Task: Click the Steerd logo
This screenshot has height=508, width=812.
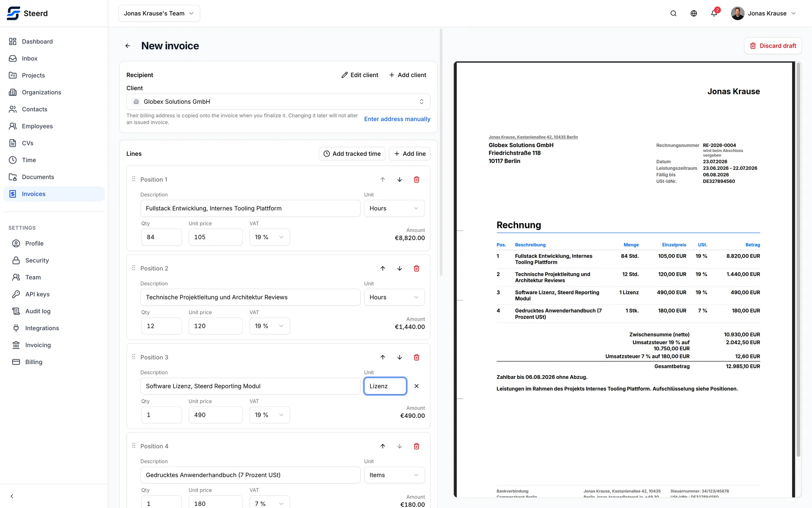Action: pyautogui.click(x=27, y=13)
